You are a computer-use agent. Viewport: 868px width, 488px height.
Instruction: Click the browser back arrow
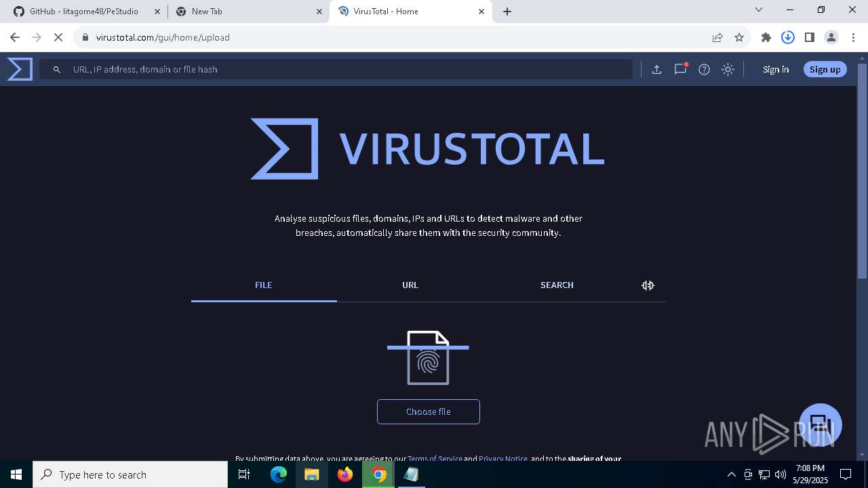click(x=15, y=37)
